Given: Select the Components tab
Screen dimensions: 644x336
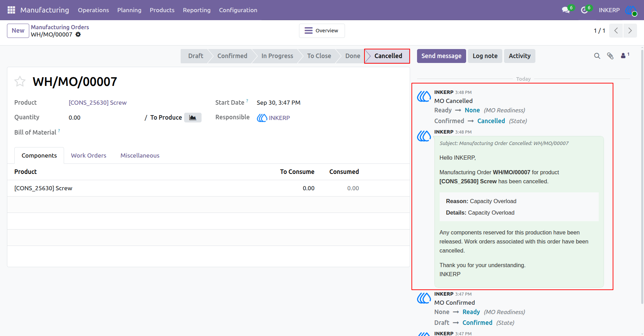Looking at the screenshot, I should click(x=39, y=155).
